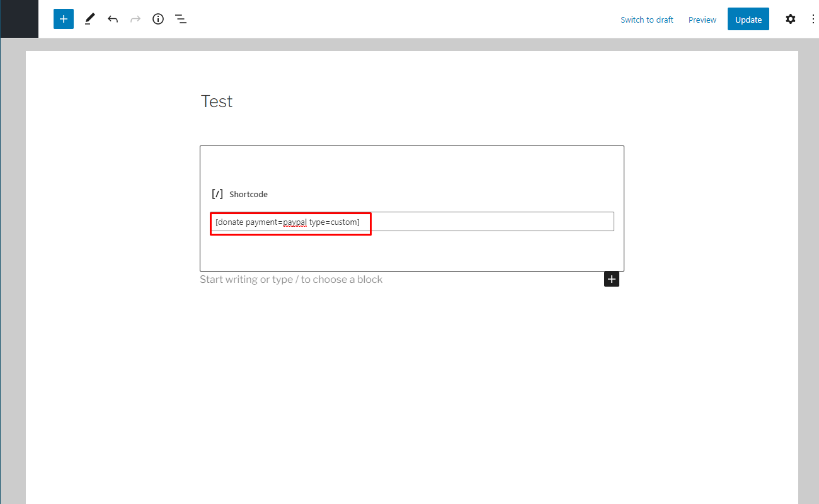Click the Shortcode block icon
Screen dimensions: 819x504
pos(217,194)
